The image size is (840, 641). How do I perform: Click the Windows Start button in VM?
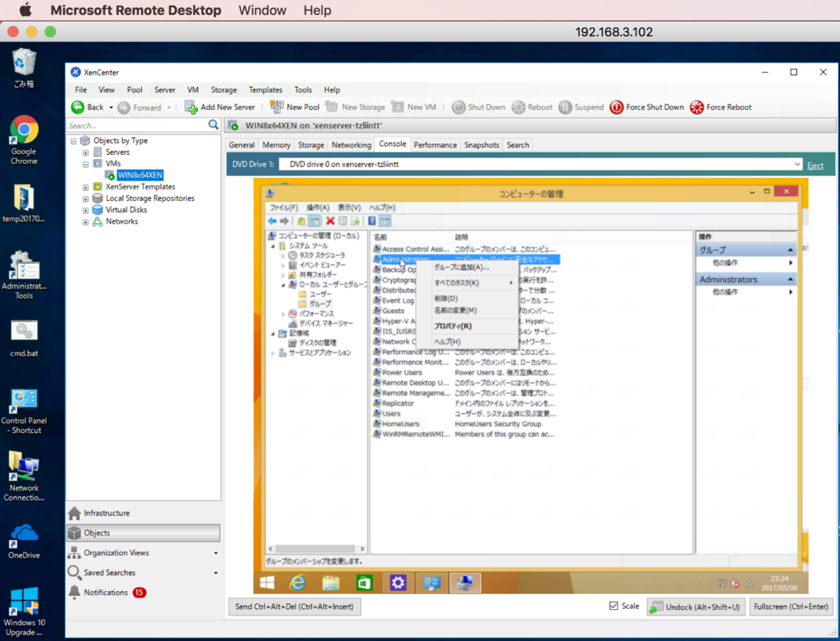tap(267, 582)
